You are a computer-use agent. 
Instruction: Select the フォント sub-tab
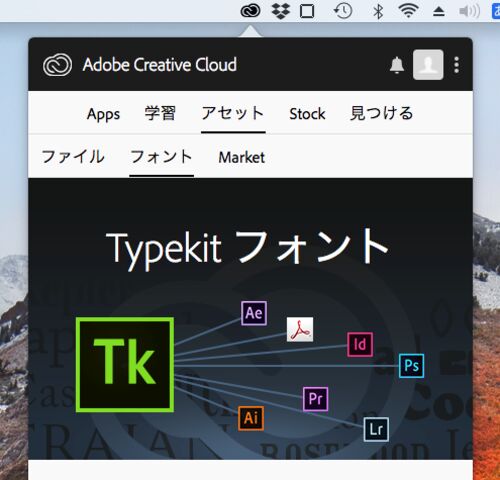pyautogui.click(x=161, y=157)
